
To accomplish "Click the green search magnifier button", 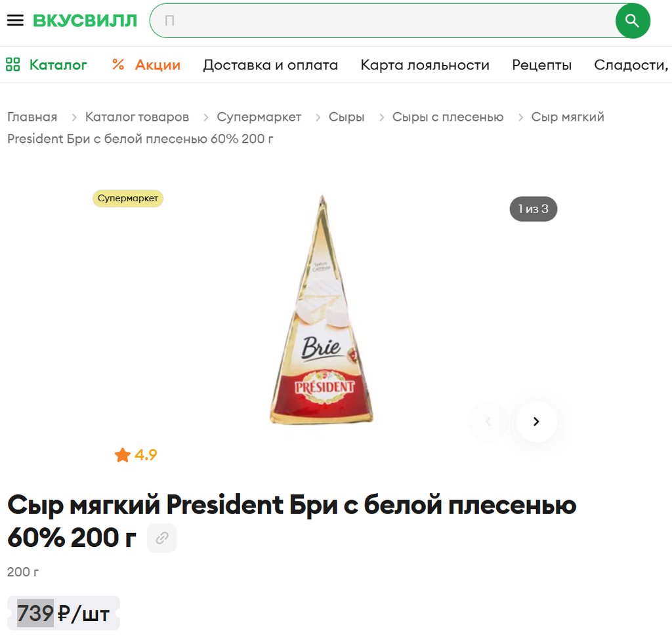I will 633,20.
